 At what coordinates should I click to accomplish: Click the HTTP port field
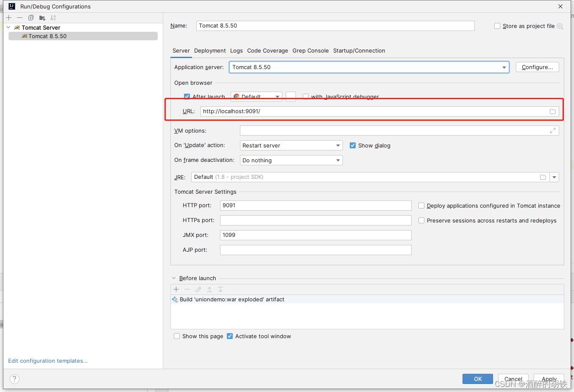click(316, 206)
